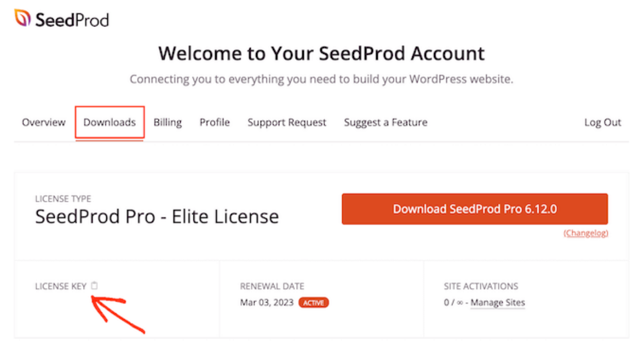This screenshot has width=644, height=351.
Task: Open the Overview tab
Action: 44,122
